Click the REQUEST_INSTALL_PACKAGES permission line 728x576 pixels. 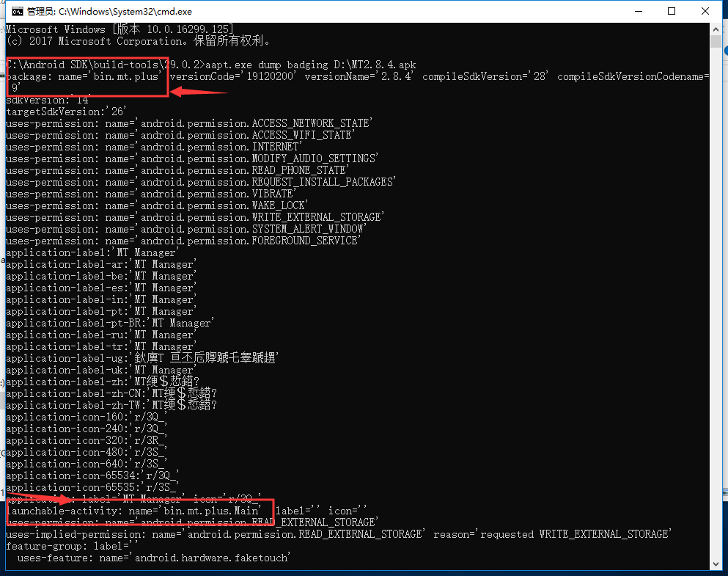point(201,182)
